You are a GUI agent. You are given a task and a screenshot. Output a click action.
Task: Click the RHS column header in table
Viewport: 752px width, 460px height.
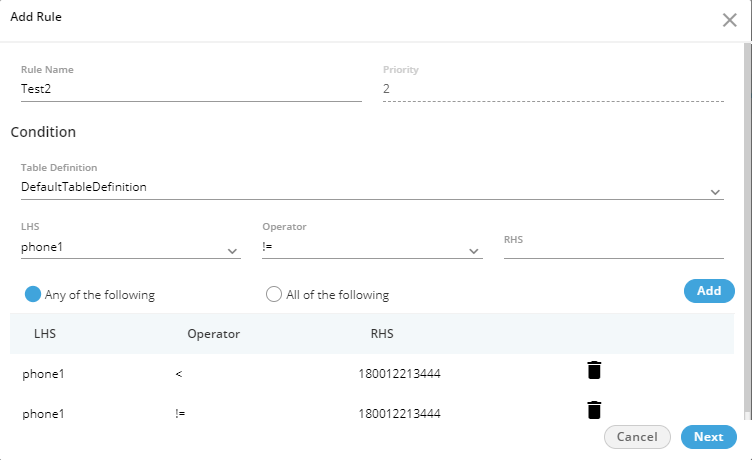click(x=382, y=333)
